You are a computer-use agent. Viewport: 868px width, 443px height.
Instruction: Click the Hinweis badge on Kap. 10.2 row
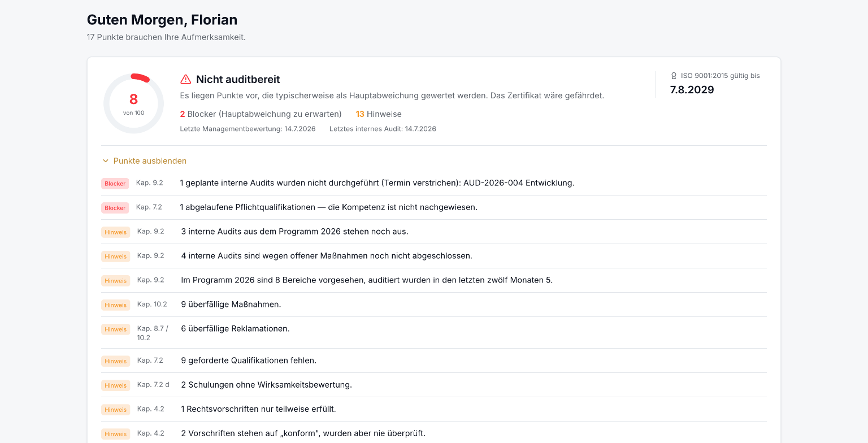pos(115,305)
